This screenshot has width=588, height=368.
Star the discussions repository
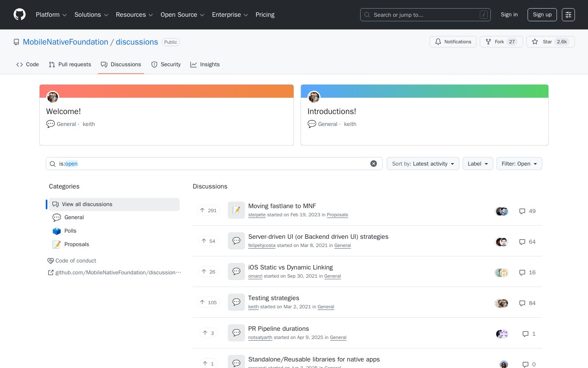550,42
